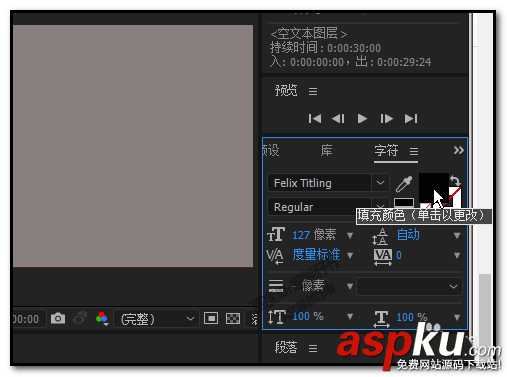Open the tracking dropdown arrow
Viewport: 507px width, 377px height.
457,256
